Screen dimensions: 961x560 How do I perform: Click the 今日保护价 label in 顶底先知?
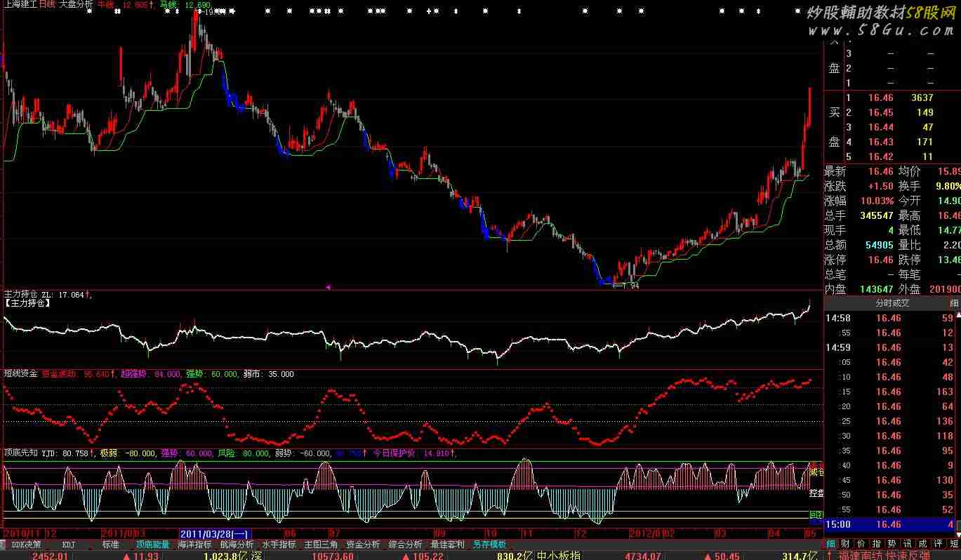pyautogui.click(x=394, y=453)
